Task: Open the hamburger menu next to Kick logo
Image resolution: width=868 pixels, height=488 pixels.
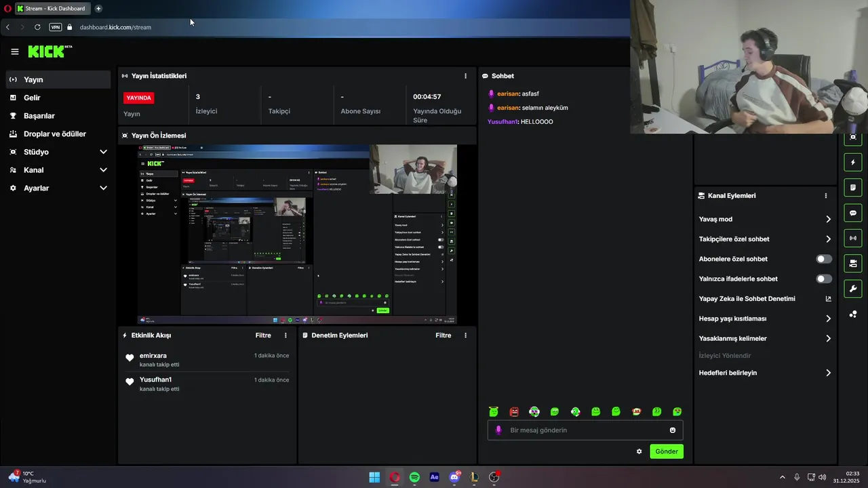Action: tap(14, 52)
